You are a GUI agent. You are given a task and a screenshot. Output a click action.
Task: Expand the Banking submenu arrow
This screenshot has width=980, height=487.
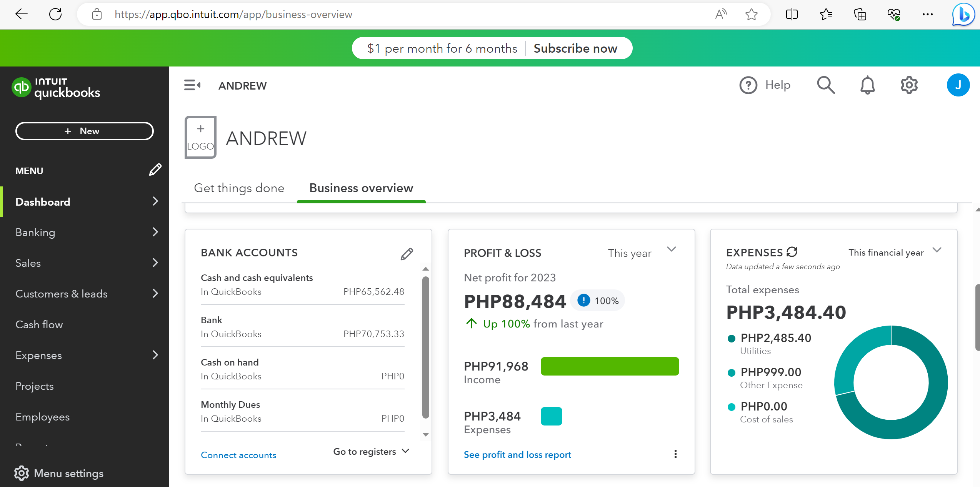pos(155,232)
